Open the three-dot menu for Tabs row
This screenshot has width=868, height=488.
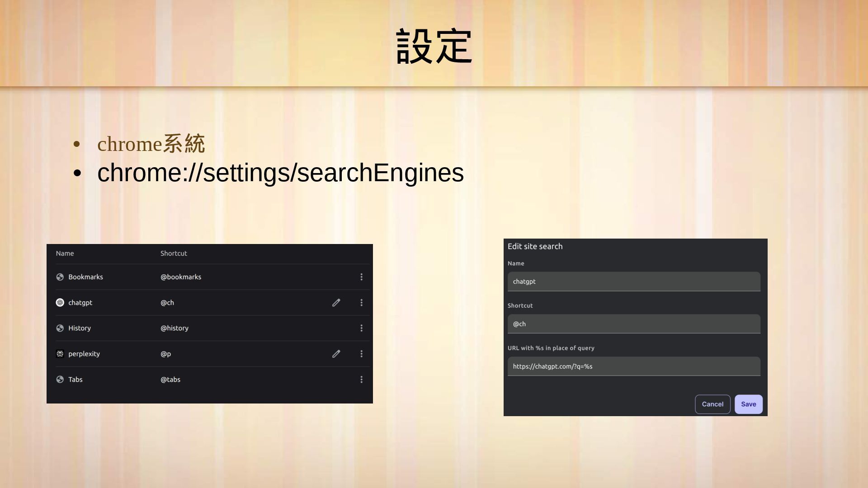[361, 380]
